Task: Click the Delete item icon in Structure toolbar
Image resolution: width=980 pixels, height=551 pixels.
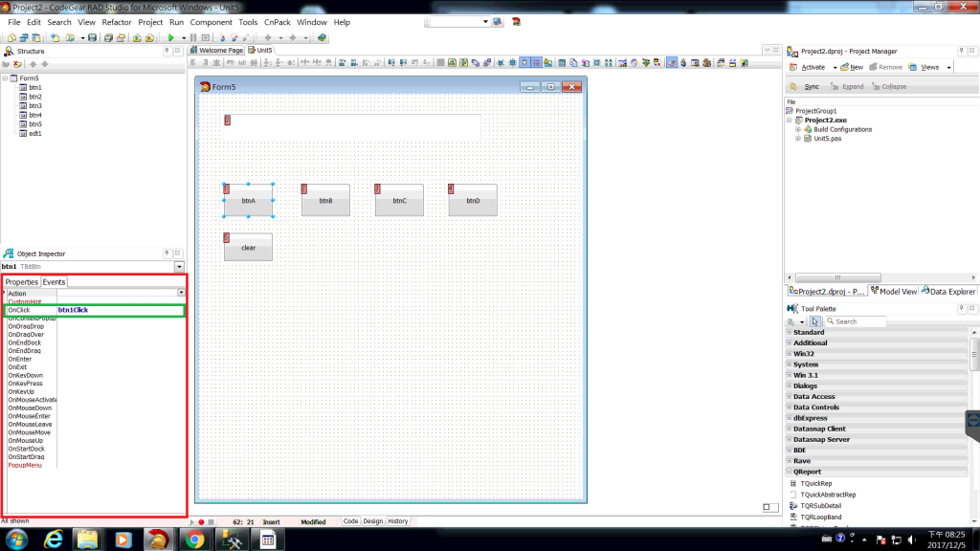Action: (x=17, y=64)
